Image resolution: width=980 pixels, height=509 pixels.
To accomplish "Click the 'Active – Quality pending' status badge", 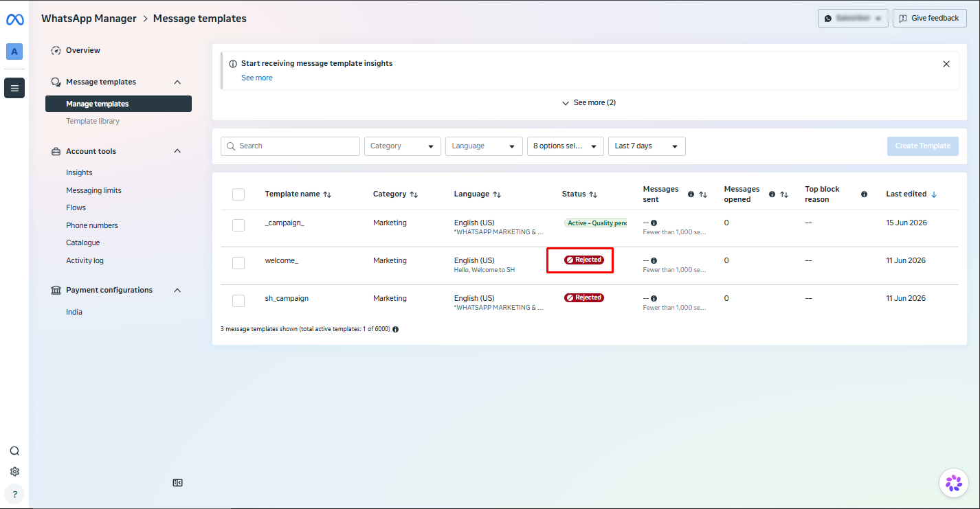I will (x=596, y=223).
